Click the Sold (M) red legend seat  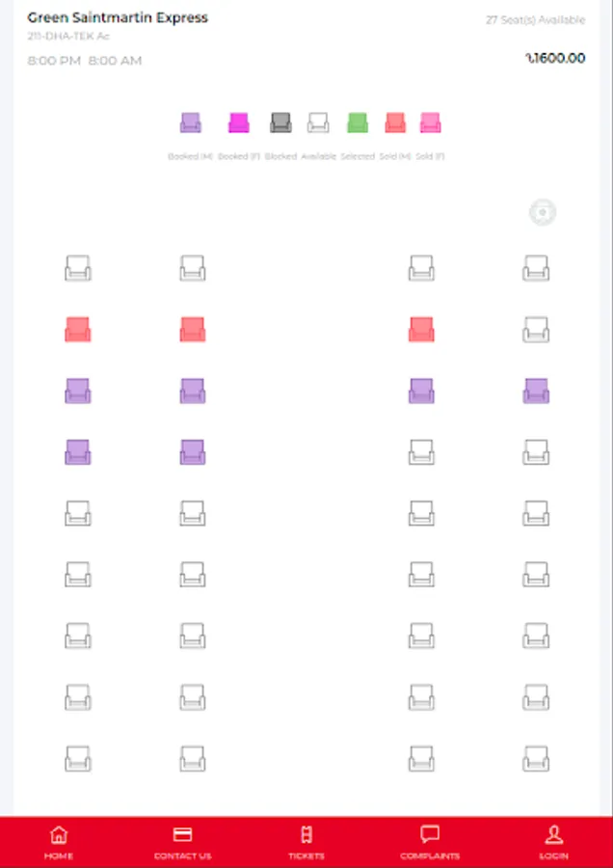tap(395, 123)
